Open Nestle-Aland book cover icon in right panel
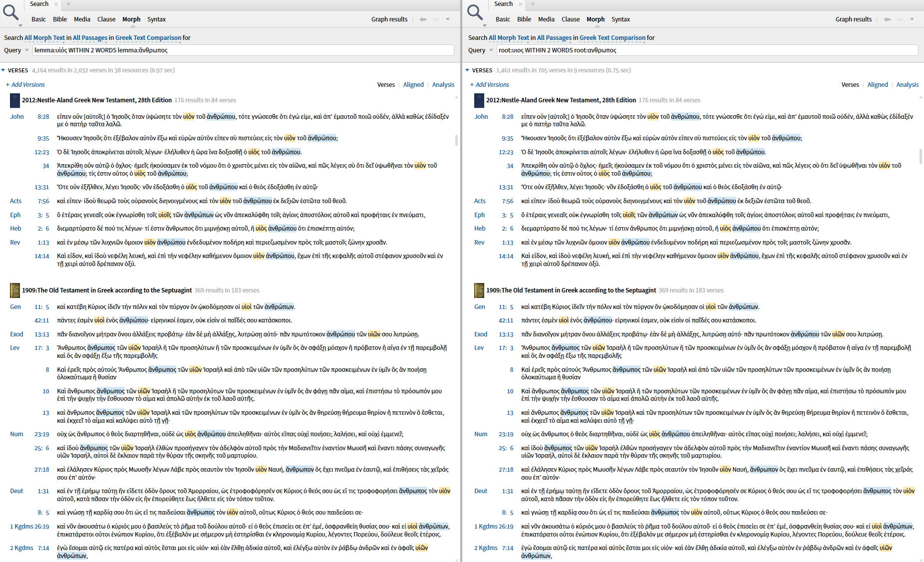Image resolution: width=924 pixels, height=562 pixels. click(x=479, y=100)
